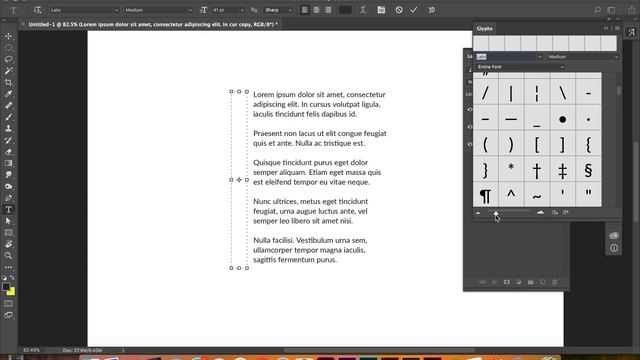Open the anti-aliasing Sharp dropdown
This screenshot has width=640, height=360.
pyautogui.click(x=278, y=10)
